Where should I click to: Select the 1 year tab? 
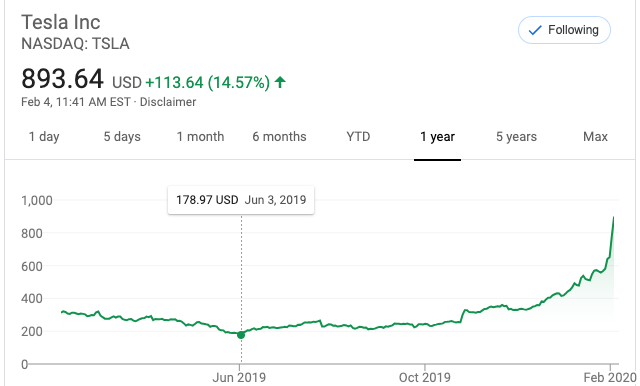[x=438, y=137]
